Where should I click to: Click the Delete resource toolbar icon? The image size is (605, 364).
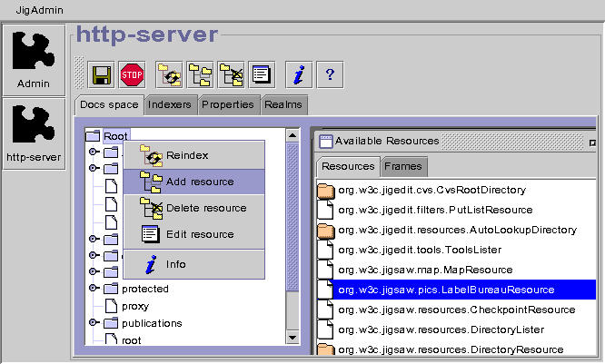pos(231,74)
